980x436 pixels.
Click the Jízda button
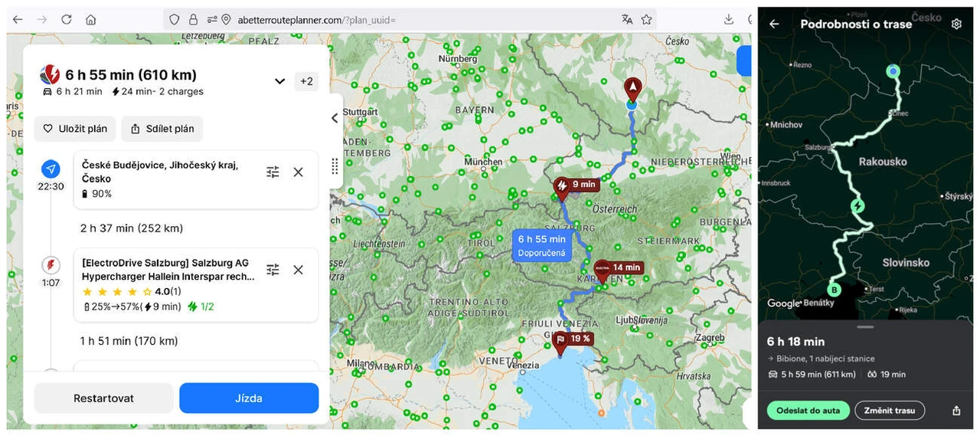click(249, 398)
